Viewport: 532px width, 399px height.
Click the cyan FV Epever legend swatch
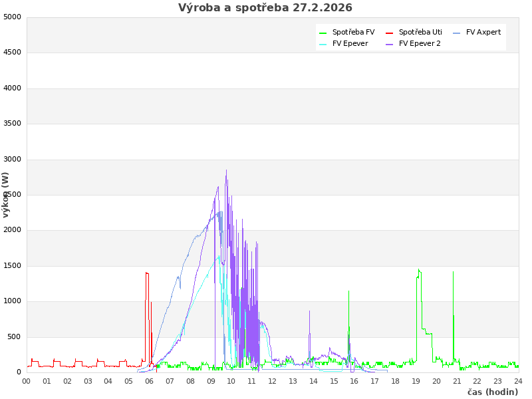click(x=323, y=44)
